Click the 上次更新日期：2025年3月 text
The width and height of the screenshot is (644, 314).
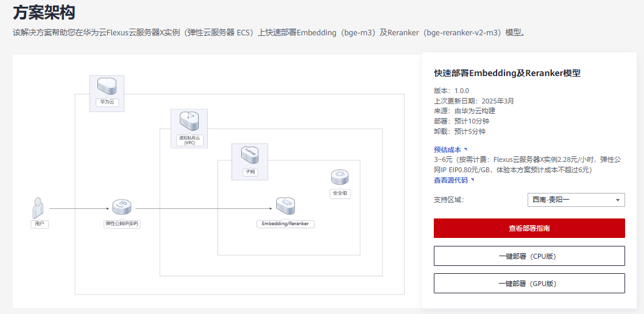click(x=473, y=101)
